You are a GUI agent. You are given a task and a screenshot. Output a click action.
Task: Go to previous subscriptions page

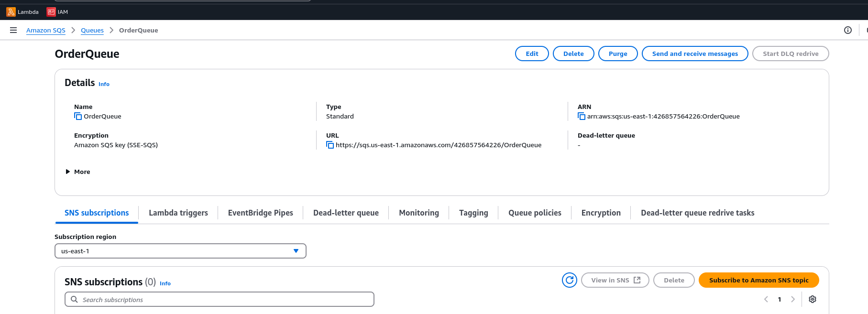766,299
